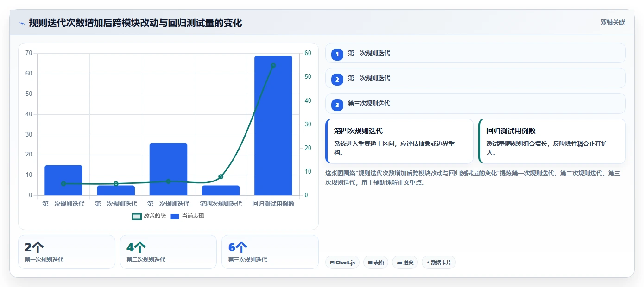Click the trend line point above 回归测试用例数
Viewport: 644px width, 287px height.
point(273,65)
